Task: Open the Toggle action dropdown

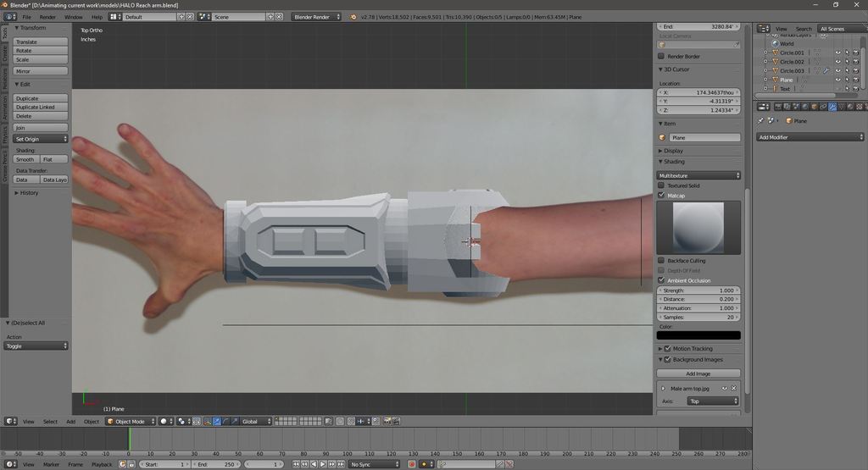Action: [x=36, y=346]
